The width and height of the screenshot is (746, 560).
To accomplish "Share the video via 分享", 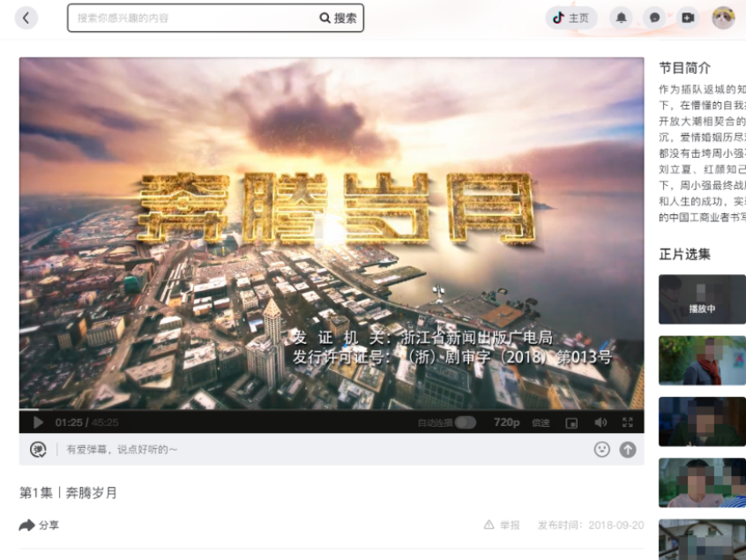I will tap(39, 526).
